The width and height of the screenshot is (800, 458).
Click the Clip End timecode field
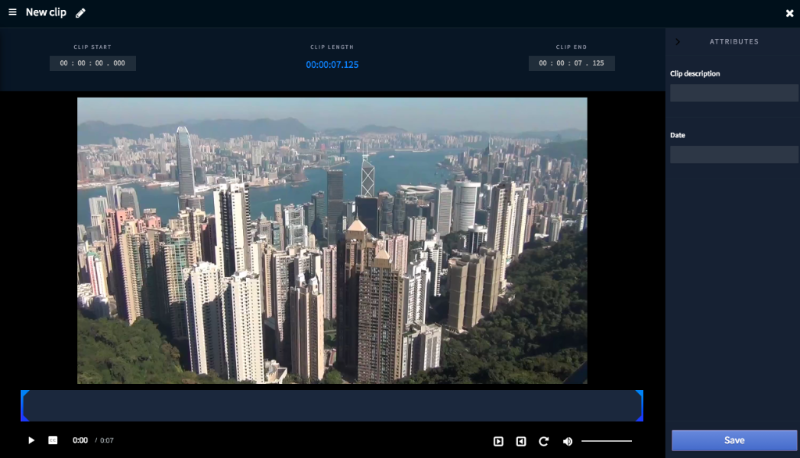coord(571,63)
